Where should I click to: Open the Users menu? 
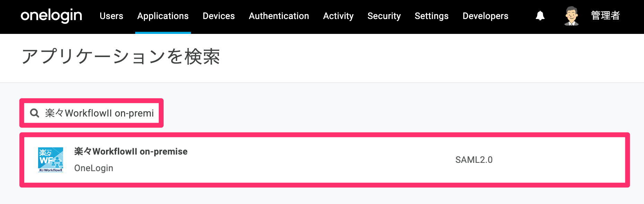pos(111,16)
